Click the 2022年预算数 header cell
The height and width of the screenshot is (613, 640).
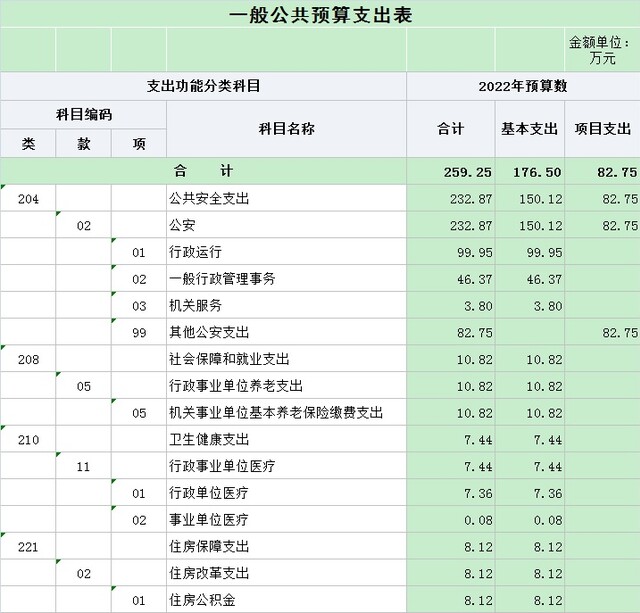(x=522, y=86)
